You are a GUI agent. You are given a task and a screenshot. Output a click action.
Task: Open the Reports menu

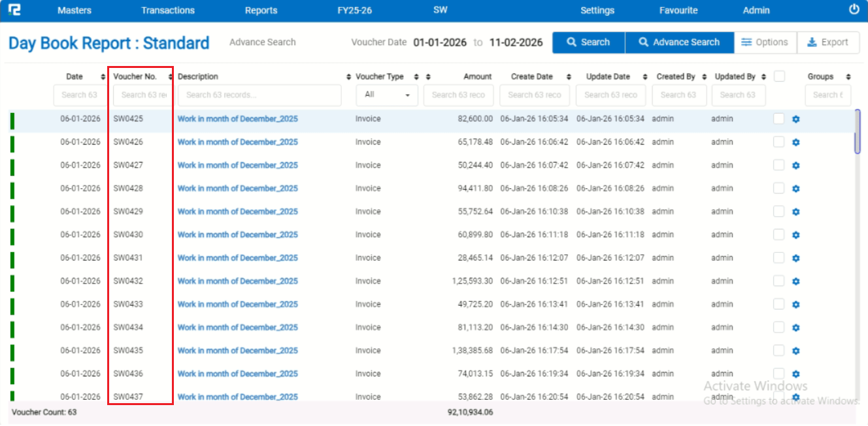point(261,10)
